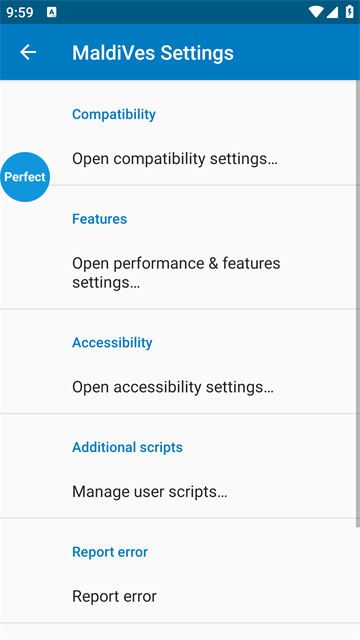Select the Accessibility section header

tap(112, 342)
